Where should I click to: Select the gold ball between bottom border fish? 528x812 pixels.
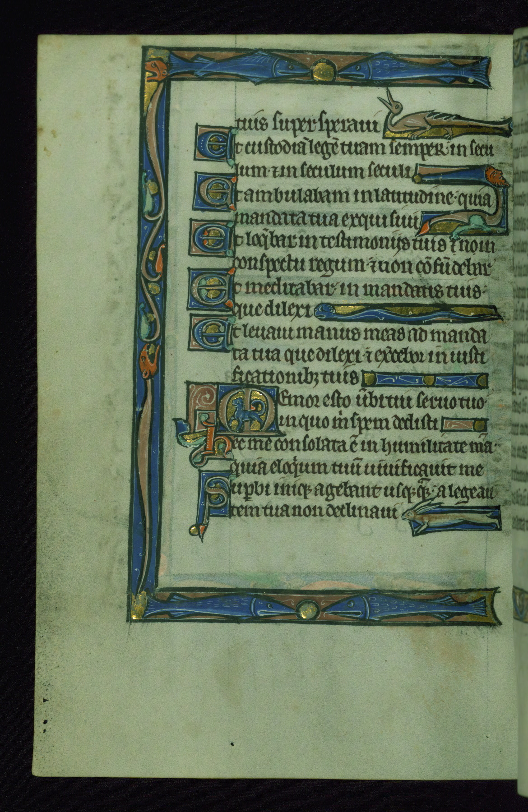310,610
